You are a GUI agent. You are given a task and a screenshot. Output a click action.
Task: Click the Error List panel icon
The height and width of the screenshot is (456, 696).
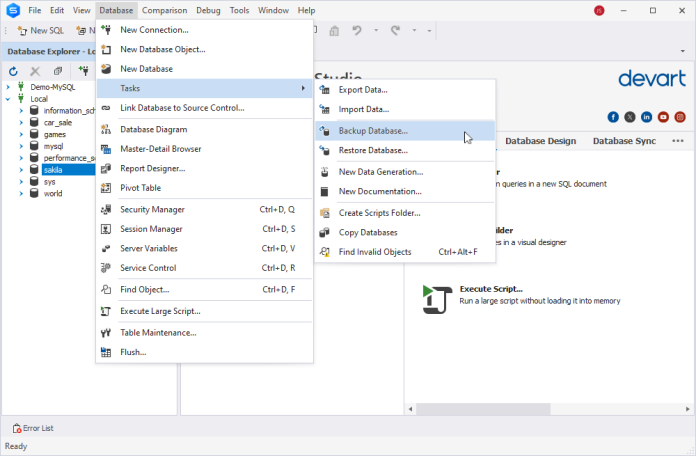[16, 428]
